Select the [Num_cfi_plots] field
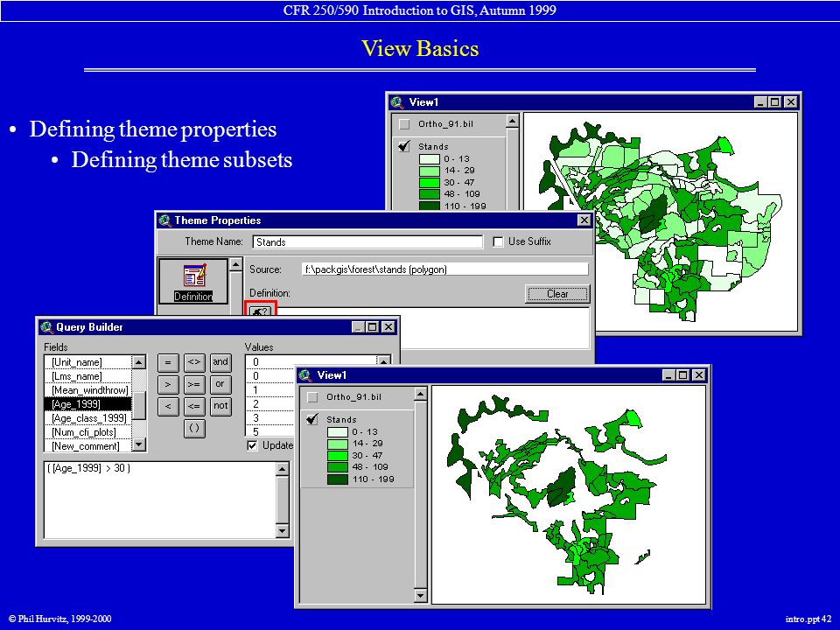 [87, 432]
